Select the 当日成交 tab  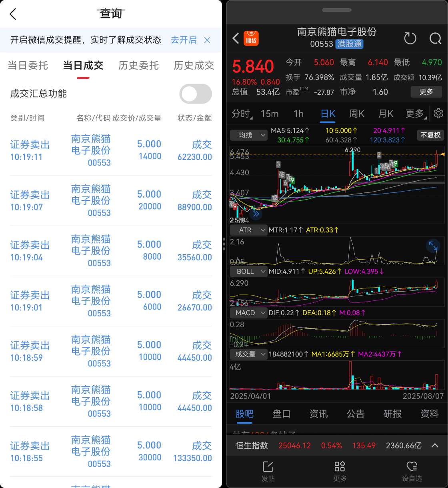coord(83,65)
